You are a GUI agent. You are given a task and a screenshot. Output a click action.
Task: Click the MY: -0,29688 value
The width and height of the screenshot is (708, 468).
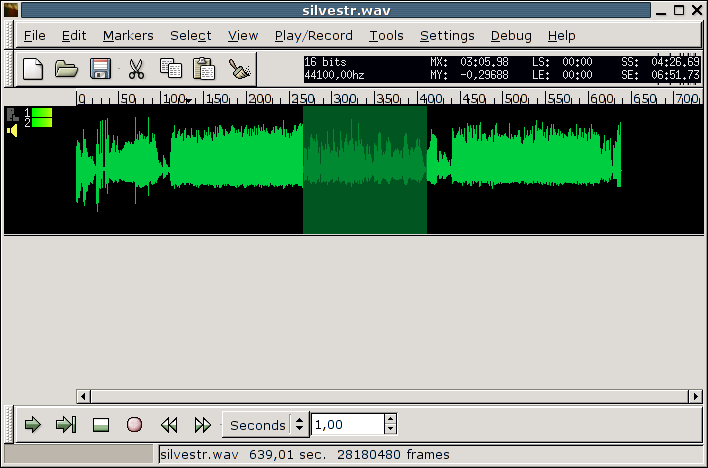click(469, 75)
